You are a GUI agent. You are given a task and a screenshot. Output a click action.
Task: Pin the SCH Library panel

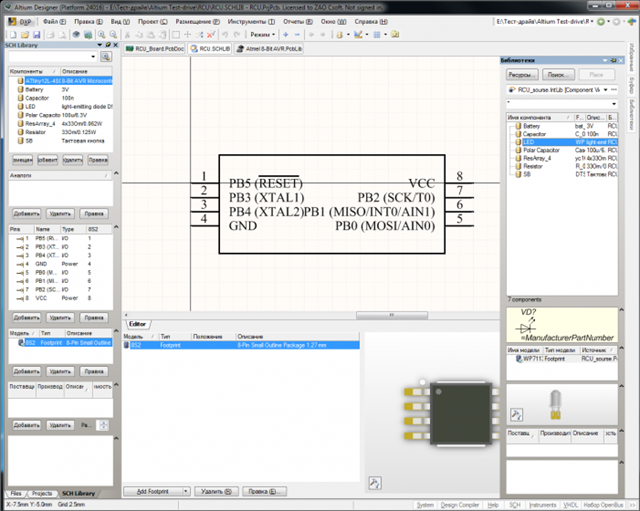108,45
